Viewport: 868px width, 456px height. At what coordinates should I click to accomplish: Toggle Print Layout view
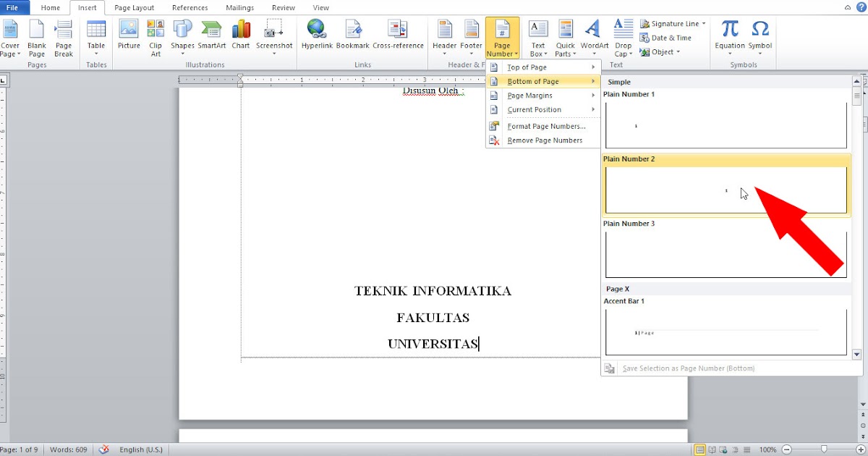[x=699, y=449]
